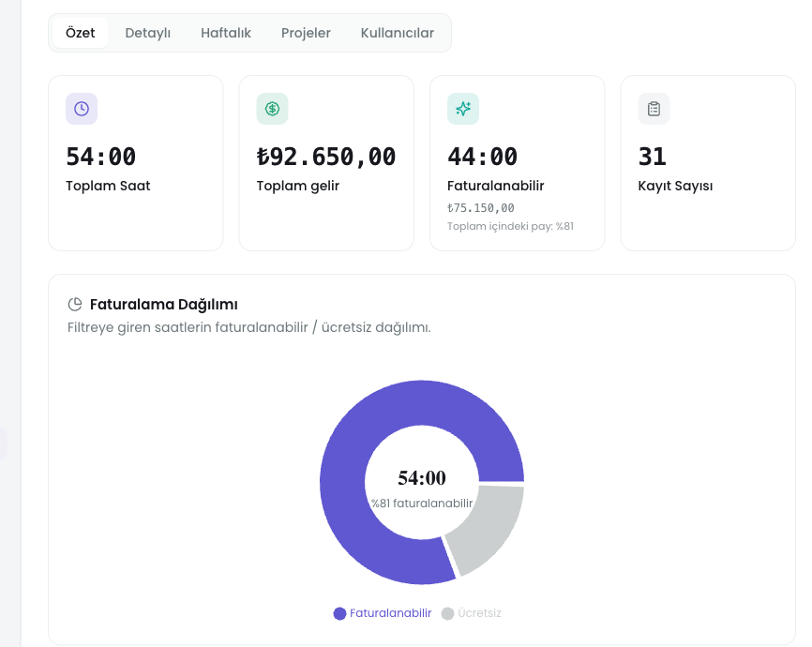Click the Toplam gelir label

click(298, 186)
